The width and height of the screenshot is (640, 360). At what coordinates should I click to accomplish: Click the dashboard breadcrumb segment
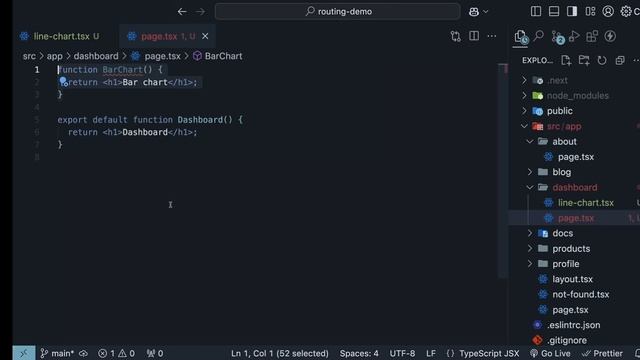pos(96,56)
